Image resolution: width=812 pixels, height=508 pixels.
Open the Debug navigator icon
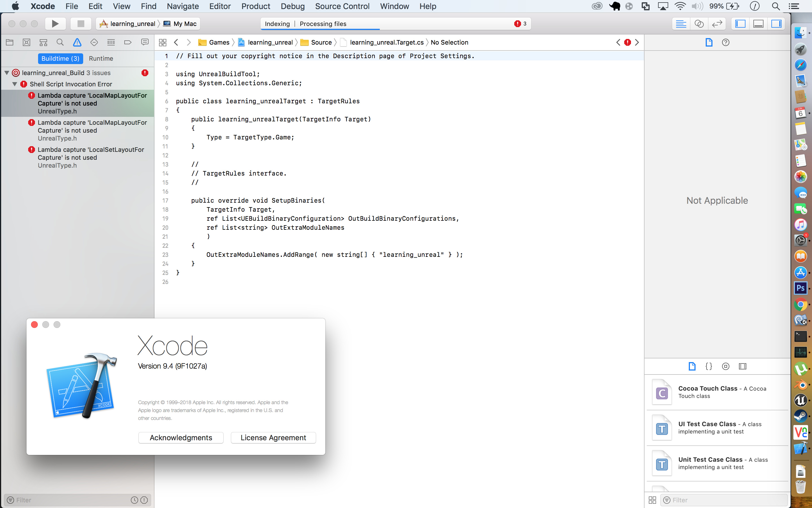[x=111, y=42]
